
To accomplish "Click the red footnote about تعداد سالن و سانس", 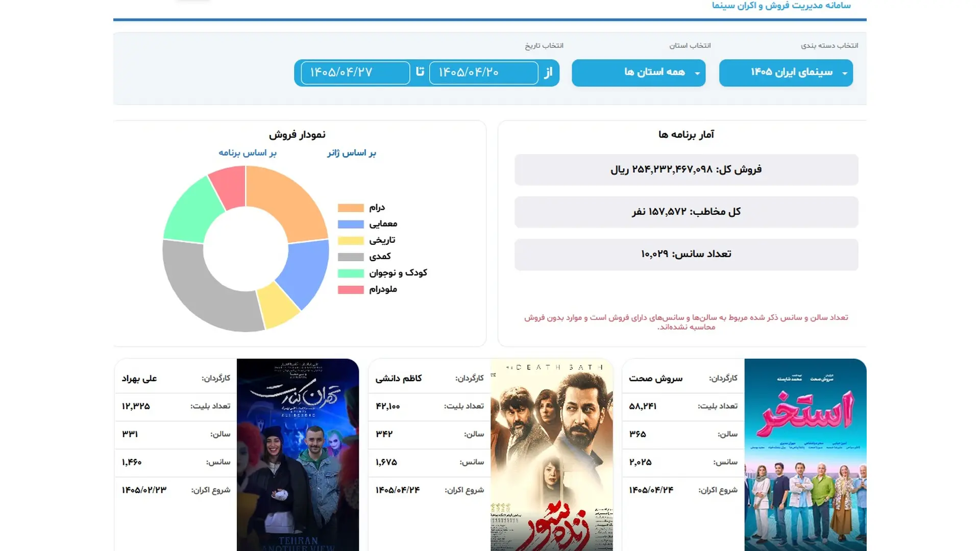I will pos(686,322).
